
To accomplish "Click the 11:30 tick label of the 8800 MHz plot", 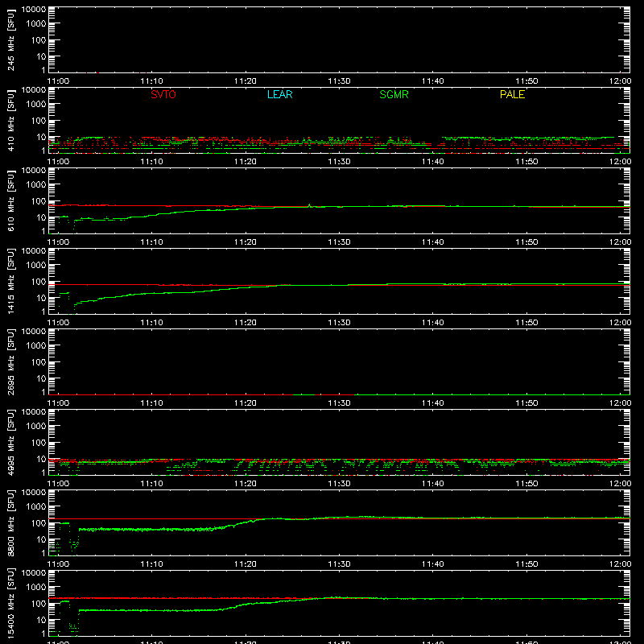I will (x=339, y=564).
